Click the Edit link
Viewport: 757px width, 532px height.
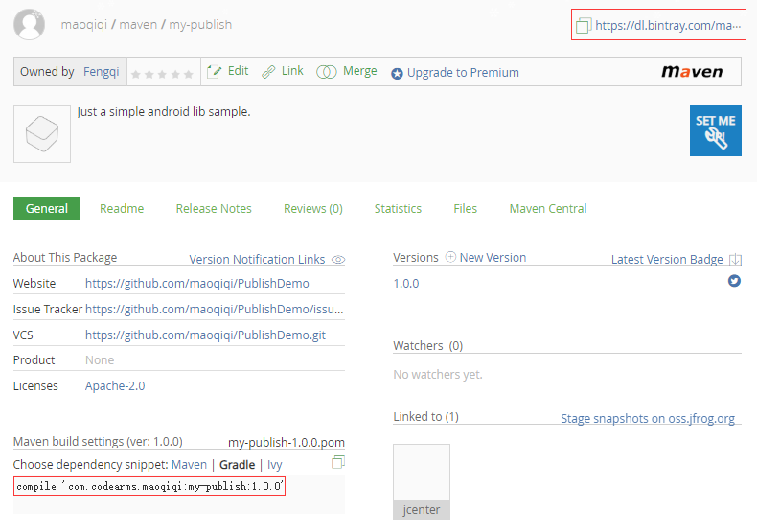[x=238, y=71]
